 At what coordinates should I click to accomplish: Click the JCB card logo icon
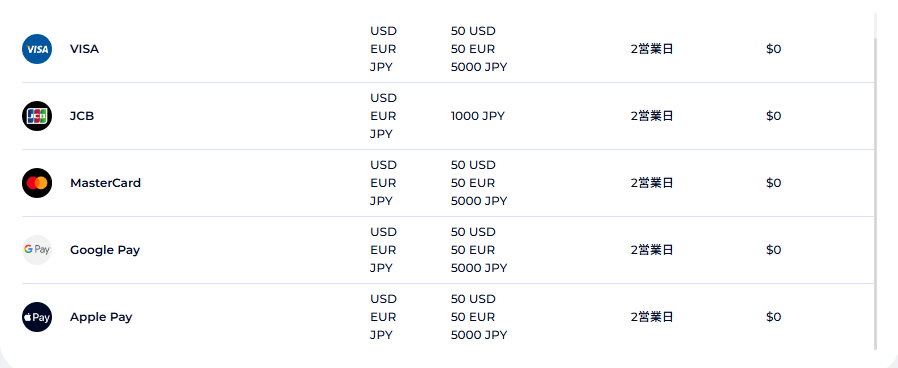(x=37, y=116)
